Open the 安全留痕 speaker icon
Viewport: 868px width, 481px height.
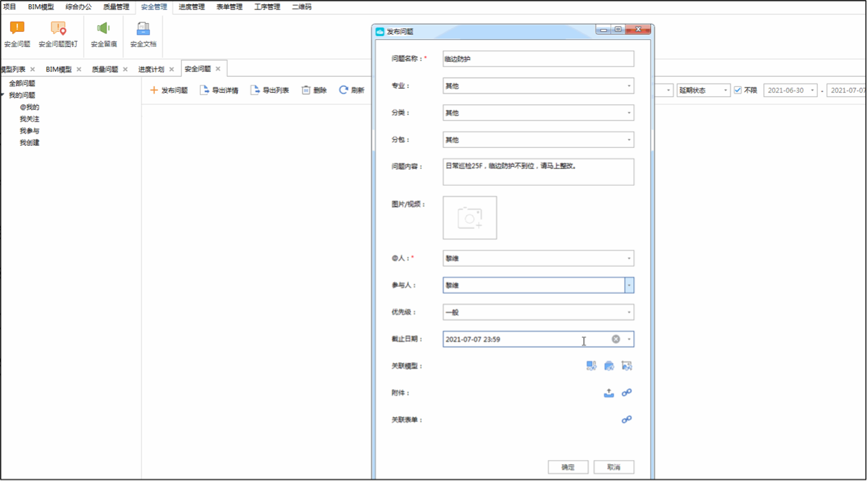(103, 28)
